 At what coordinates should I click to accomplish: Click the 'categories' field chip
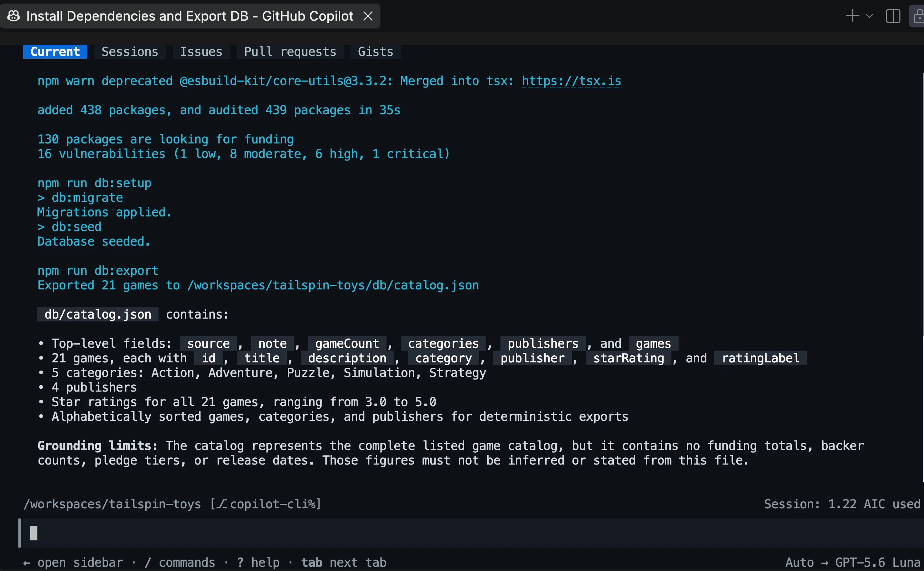point(443,343)
